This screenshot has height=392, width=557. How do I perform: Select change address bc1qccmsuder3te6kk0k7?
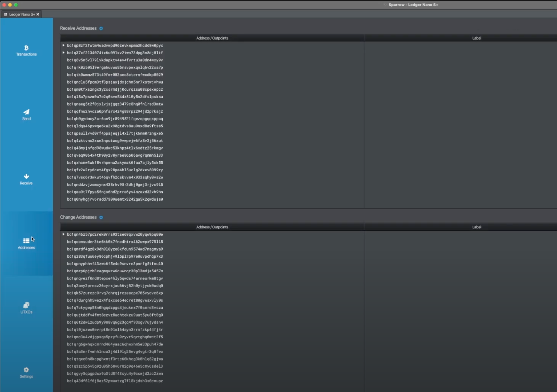(x=115, y=242)
